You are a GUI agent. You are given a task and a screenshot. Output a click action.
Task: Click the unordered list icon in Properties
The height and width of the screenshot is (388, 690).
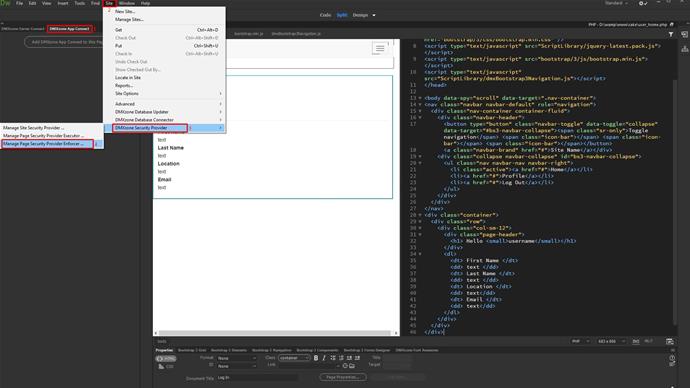click(x=333, y=358)
